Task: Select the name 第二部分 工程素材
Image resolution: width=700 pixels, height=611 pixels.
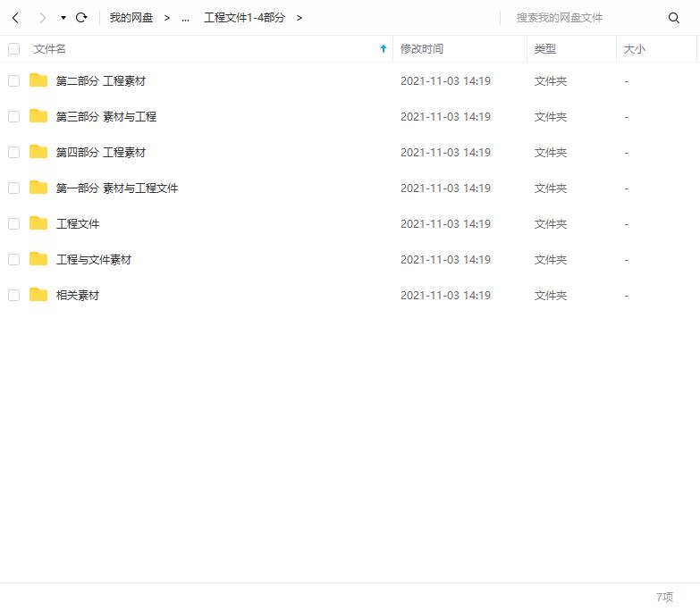Action: [101, 80]
